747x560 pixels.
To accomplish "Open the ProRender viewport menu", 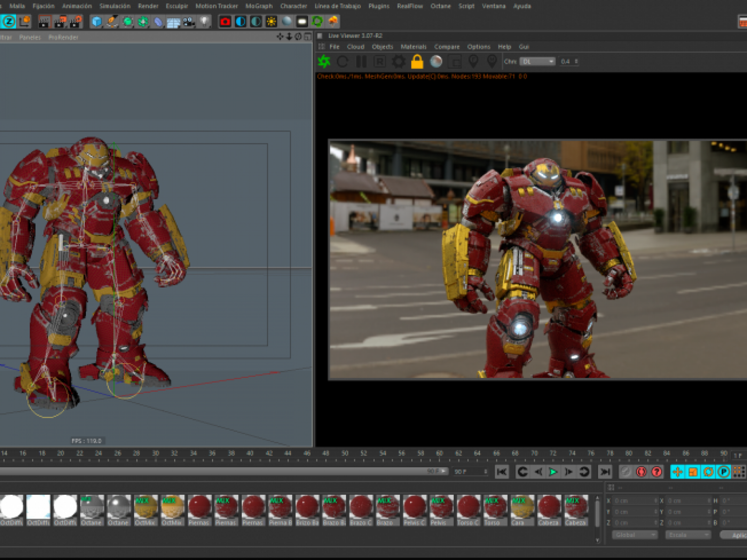I will (63, 37).
